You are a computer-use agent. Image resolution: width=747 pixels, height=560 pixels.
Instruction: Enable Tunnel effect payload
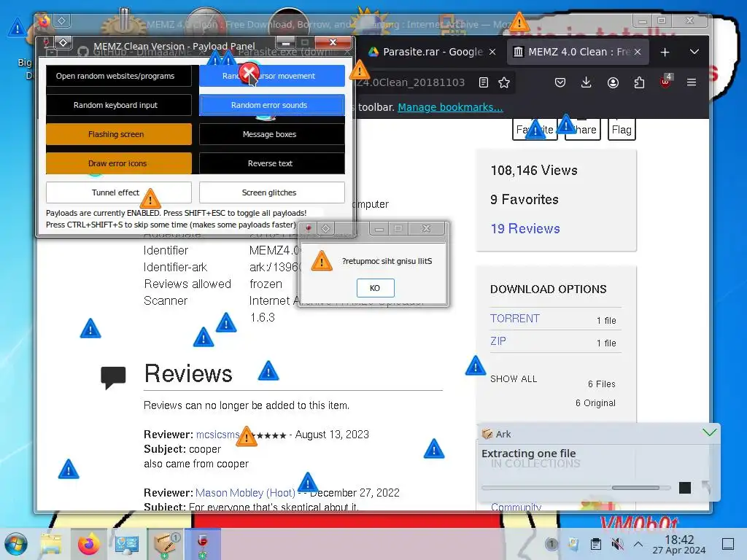click(x=119, y=192)
